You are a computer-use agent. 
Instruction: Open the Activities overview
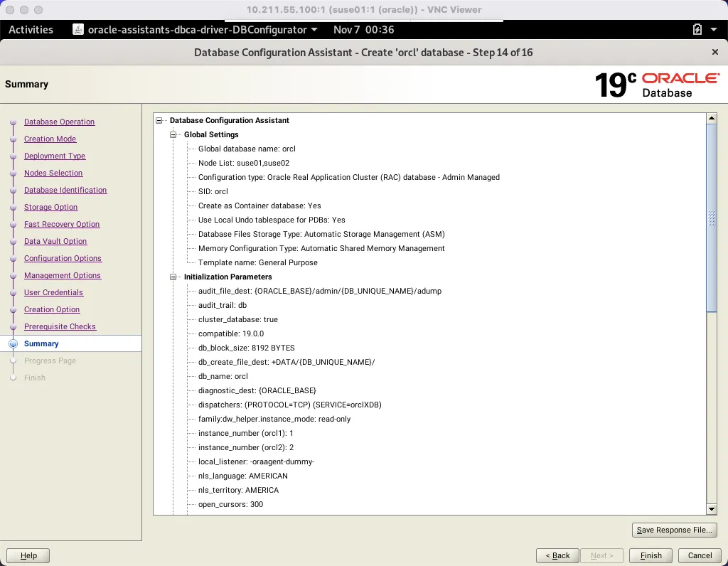(x=31, y=30)
